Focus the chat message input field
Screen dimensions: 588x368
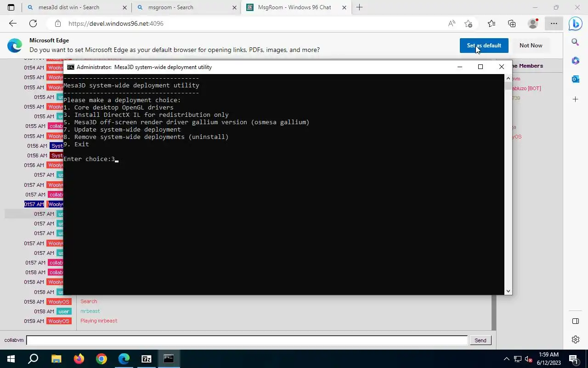(247, 340)
